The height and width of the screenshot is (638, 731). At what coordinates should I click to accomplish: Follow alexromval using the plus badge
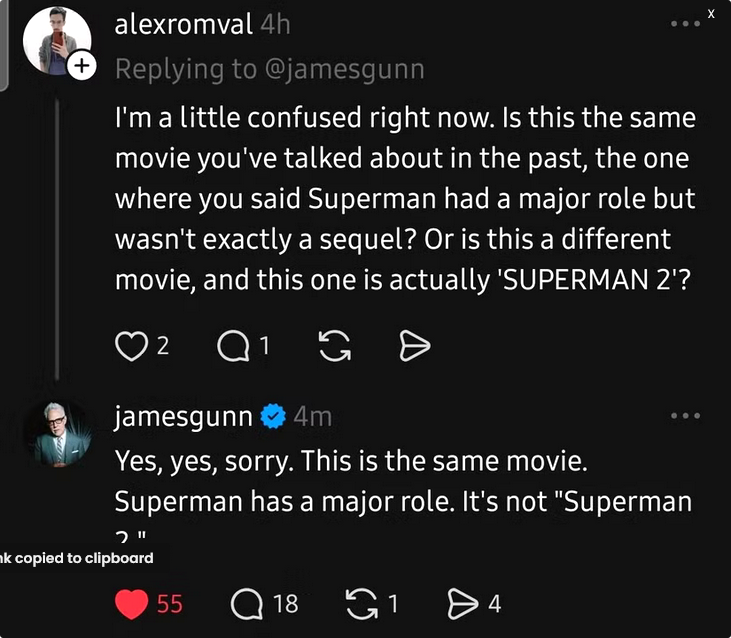81,66
